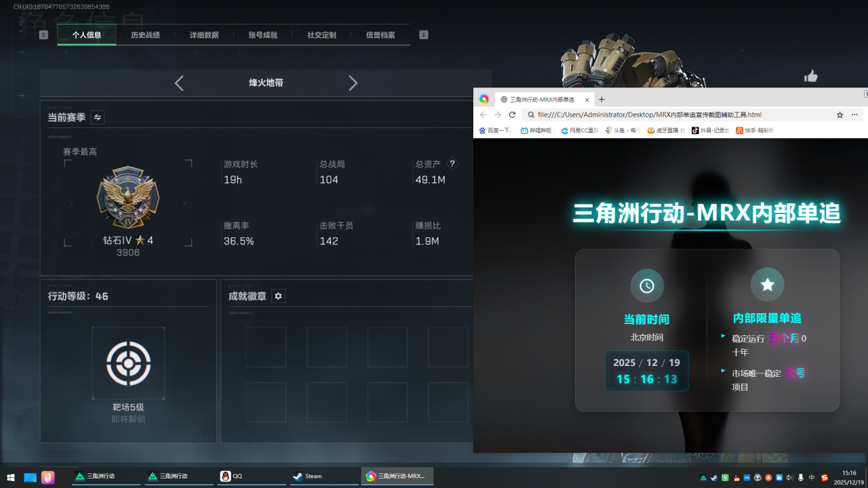Click the star icon above 内部限量单追
Viewport: 868px width, 488px height.
coord(767,284)
